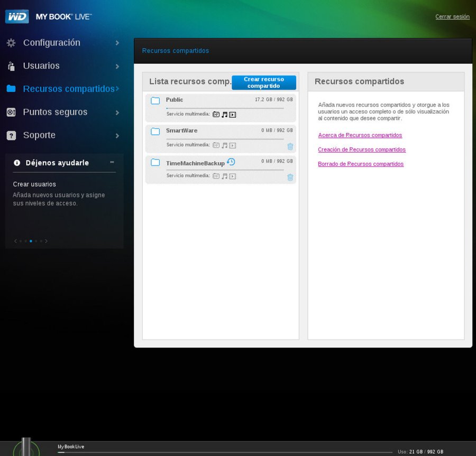
Task: Click the Configuración gear icon in sidebar
Action: [11, 43]
